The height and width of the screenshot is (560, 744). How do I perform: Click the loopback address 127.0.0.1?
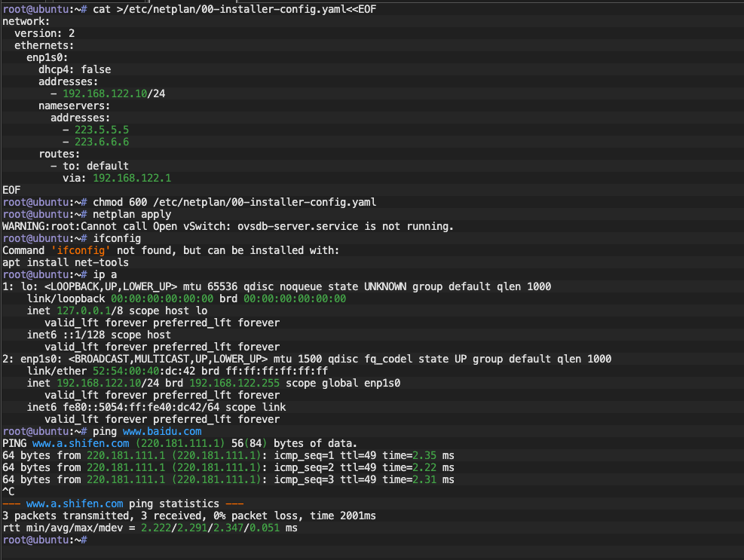[x=86, y=311]
